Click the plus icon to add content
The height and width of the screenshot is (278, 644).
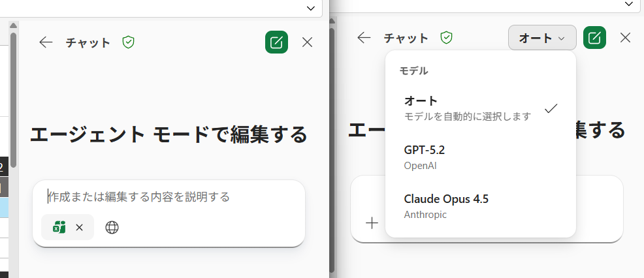pos(372,223)
